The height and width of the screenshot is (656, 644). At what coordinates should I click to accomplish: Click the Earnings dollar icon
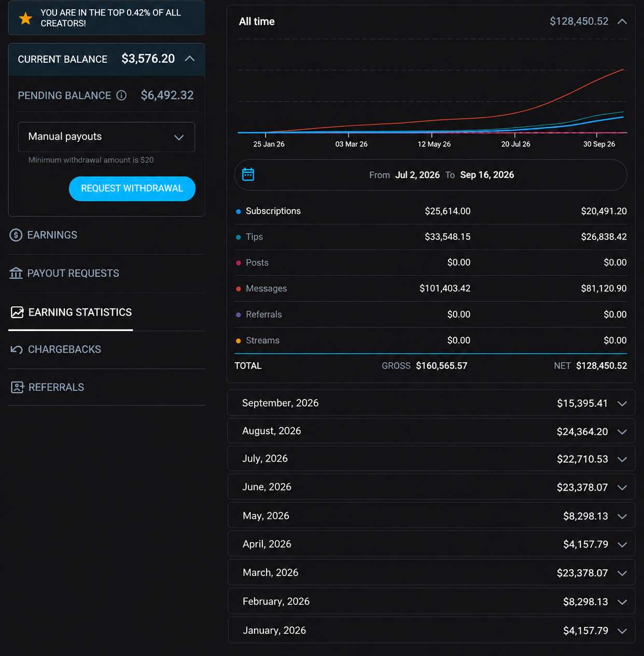tap(16, 235)
